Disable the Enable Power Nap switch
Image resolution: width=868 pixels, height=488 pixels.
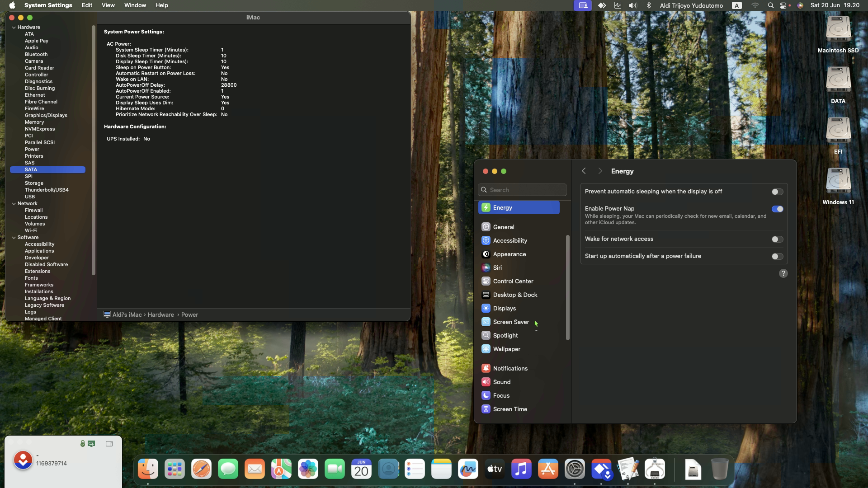coord(777,209)
